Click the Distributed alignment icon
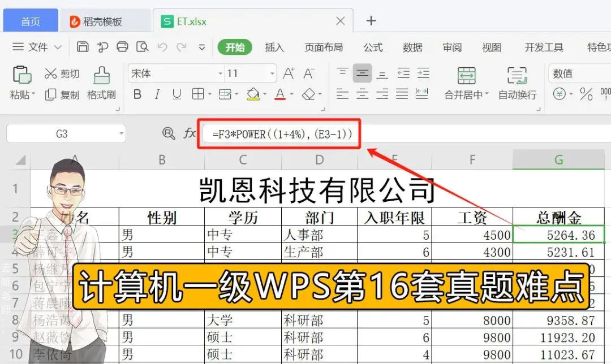This screenshot has width=611, height=364. [422, 94]
